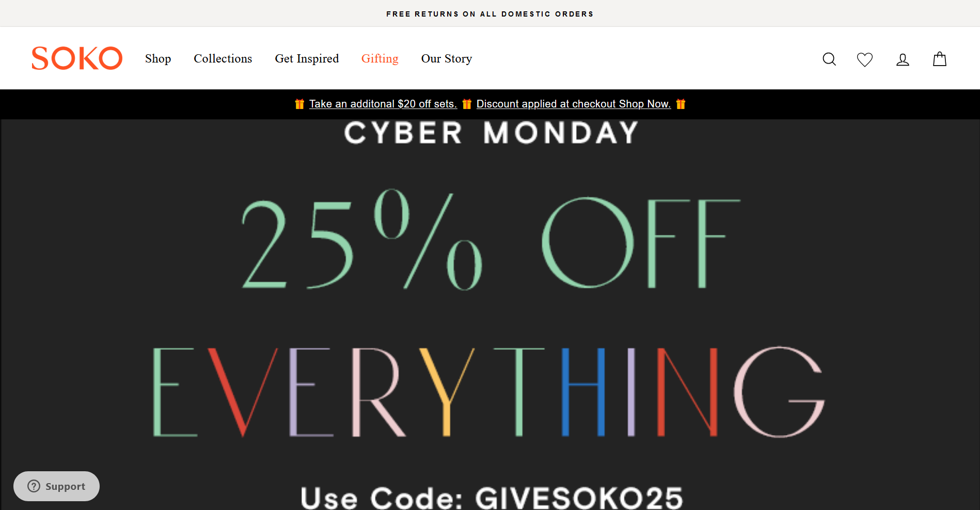Viewport: 980px width, 510px height.
Task: Expand the Get Inspired menu
Action: 307,59
